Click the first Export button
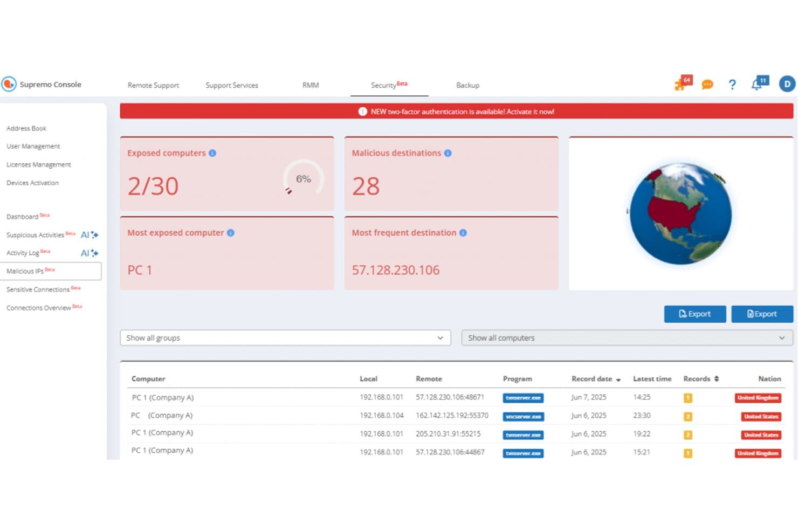The height and width of the screenshot is (532, 798). pyautogui.click(x=695, y=314)
